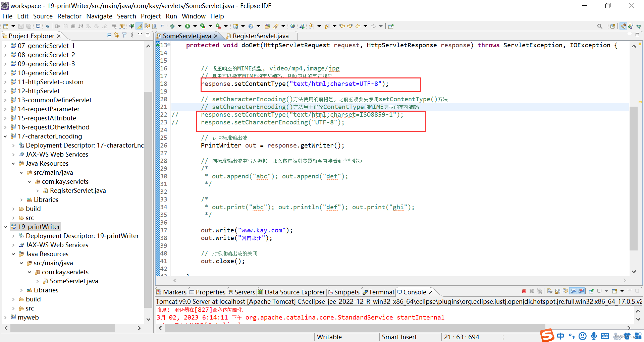This screenshot has height=342, width=644.
Task: Open the Source menu
Action: pyautogui.click(x=43, y=16)
